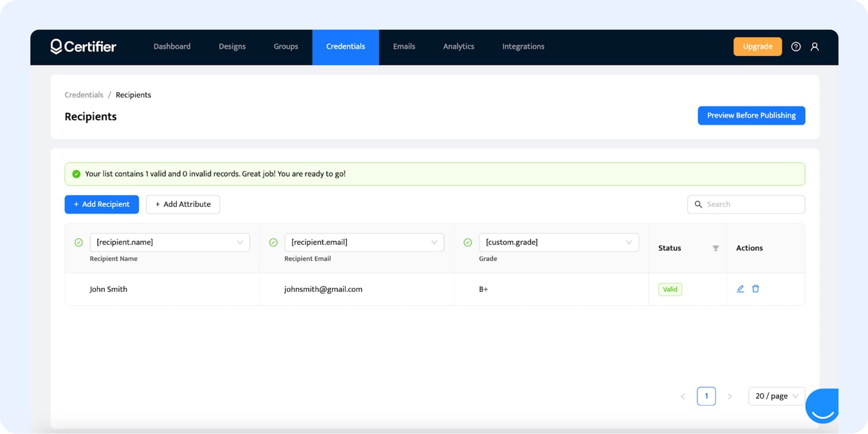The width and height of the screenshot is (868, 434).
Task: Open the Analytics tab
Action: [458, 47]
